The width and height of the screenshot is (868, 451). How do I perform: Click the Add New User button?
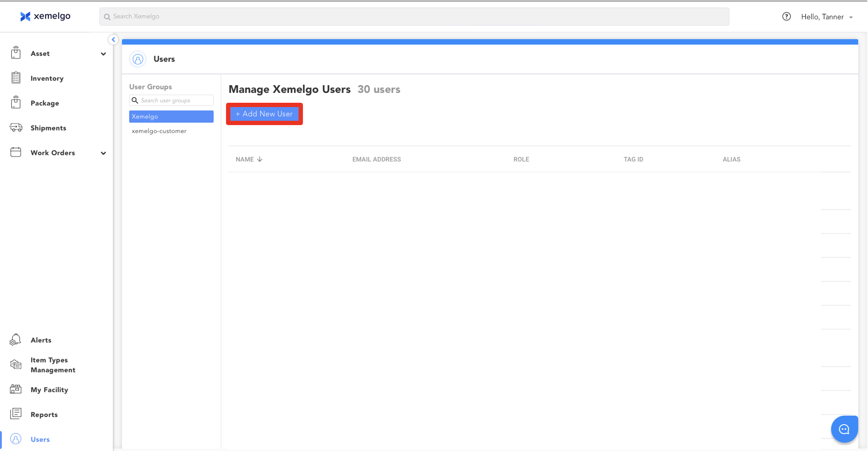tap(264, 114)
